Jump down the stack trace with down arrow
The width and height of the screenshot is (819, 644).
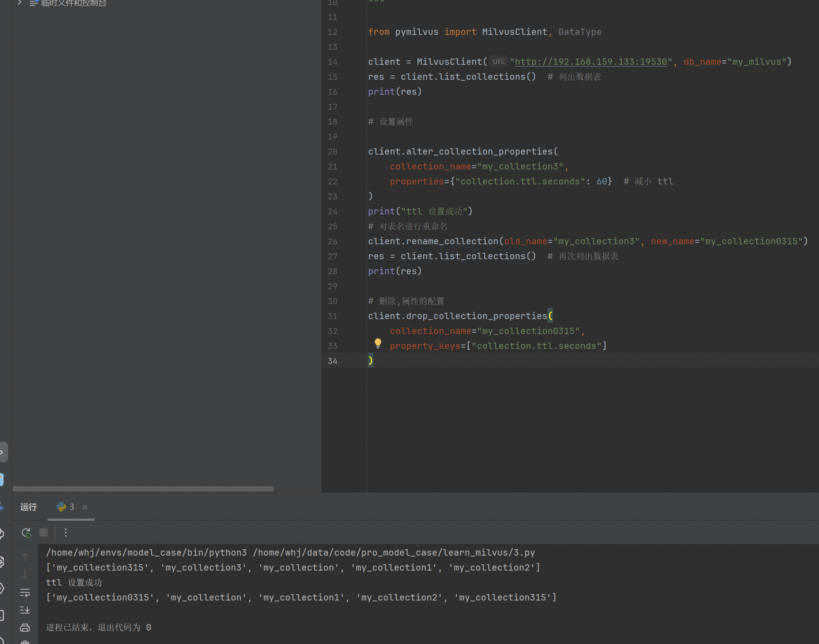coord(25,575)
